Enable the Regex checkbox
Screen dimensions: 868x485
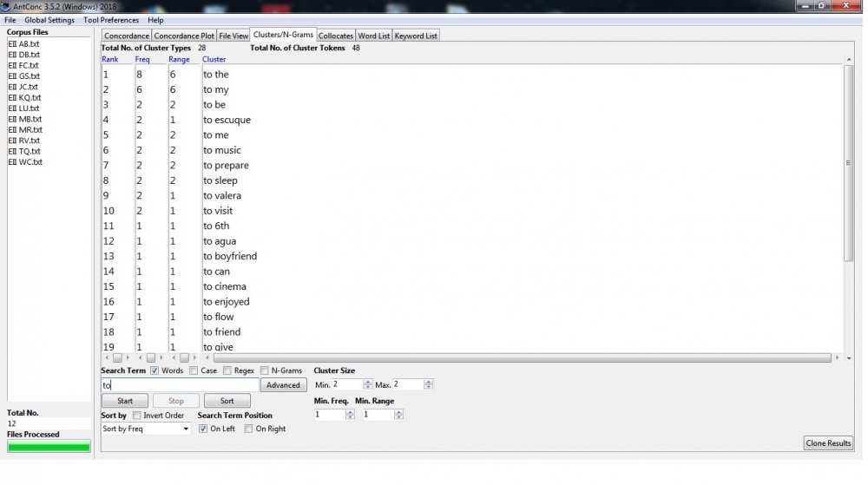coord(227,370)
